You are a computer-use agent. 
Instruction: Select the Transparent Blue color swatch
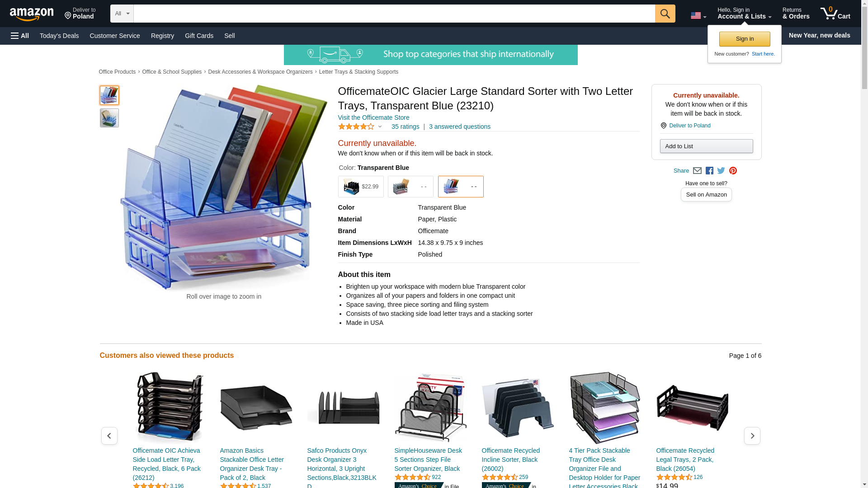(461, 187)
